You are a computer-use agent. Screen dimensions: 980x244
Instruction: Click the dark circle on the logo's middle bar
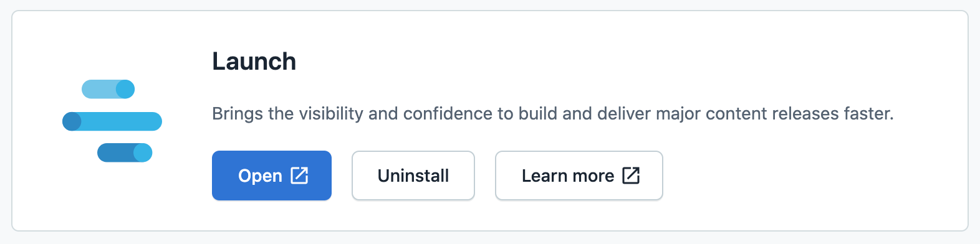(72, 121)
